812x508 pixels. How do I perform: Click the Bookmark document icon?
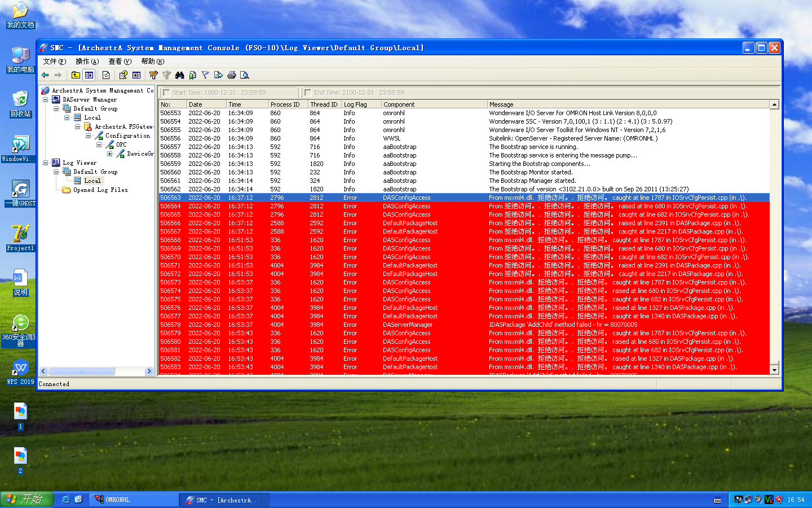(x=193, y=75)
